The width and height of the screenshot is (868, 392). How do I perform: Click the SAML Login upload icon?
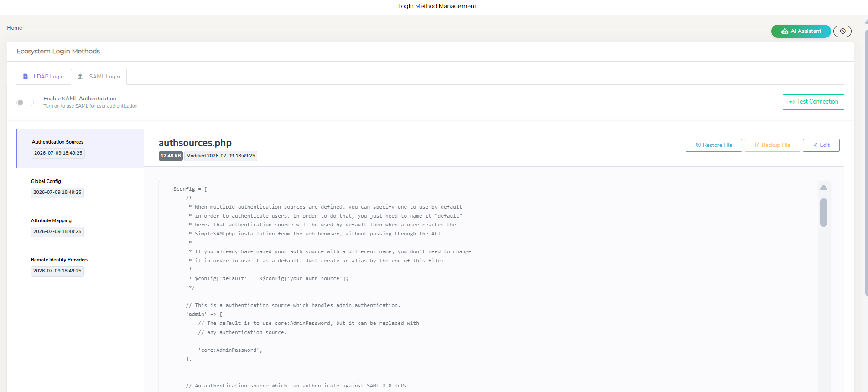(x=80, y=77)
